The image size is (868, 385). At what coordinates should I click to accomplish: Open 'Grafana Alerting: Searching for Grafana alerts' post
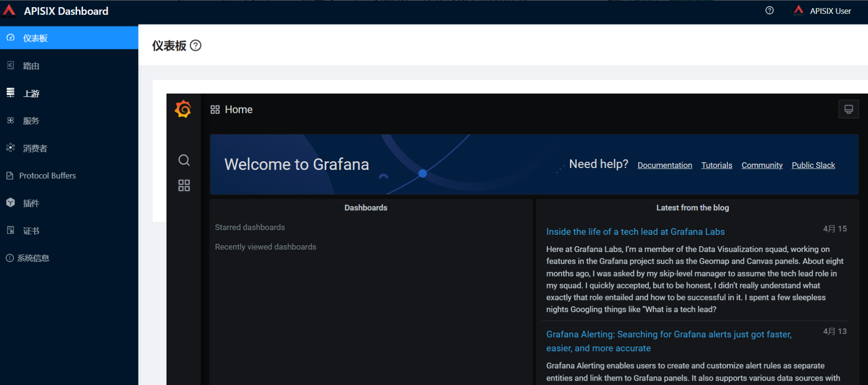coord(669,341)
